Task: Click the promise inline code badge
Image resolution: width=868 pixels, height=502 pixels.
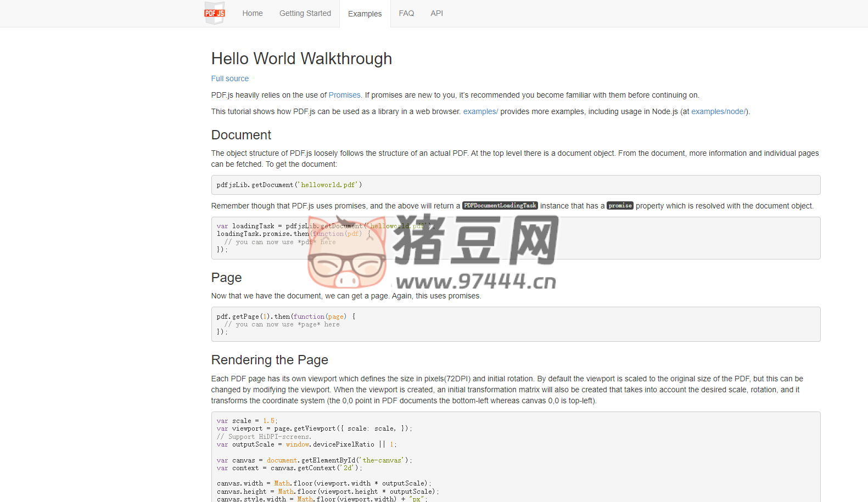Action: (620, 206)
